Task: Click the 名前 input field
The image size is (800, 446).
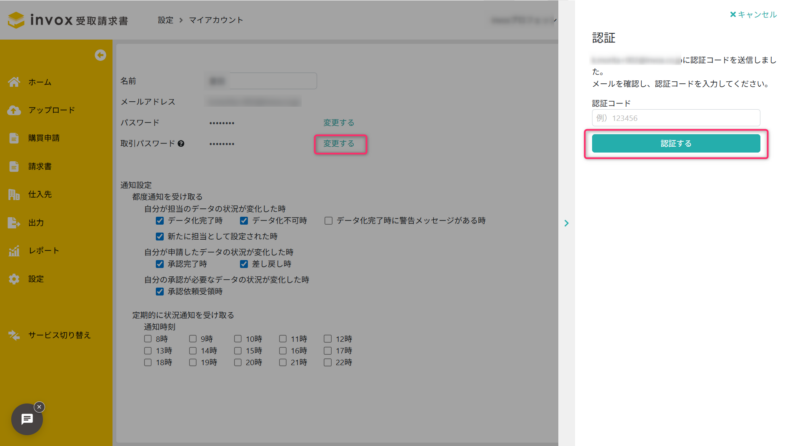Action: coord(261,81)
